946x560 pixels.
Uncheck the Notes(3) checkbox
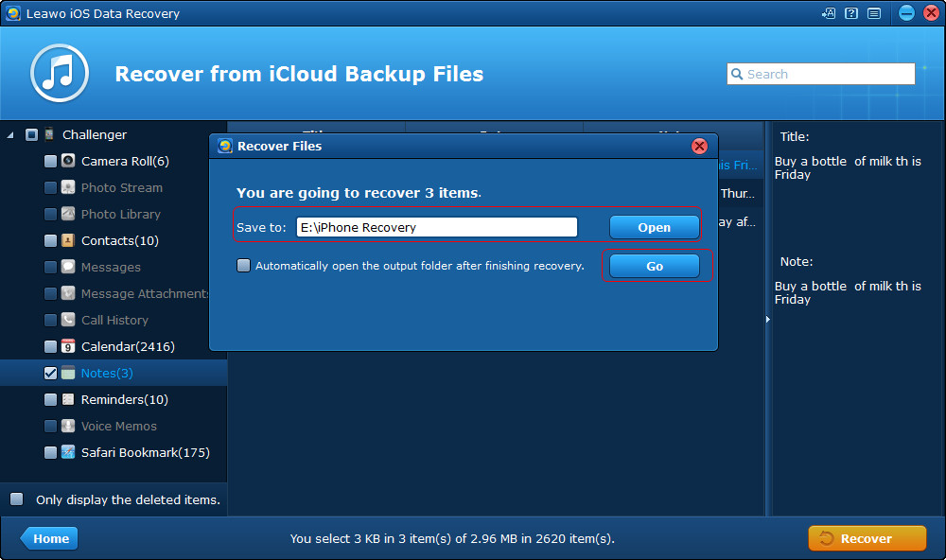click(x=50, y=373)
